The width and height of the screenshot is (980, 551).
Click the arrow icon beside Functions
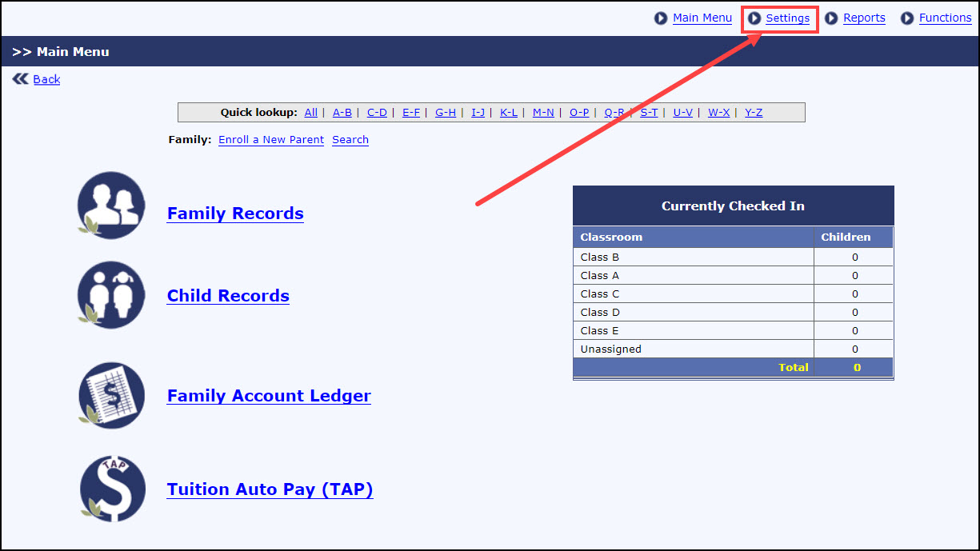point(907,18)
